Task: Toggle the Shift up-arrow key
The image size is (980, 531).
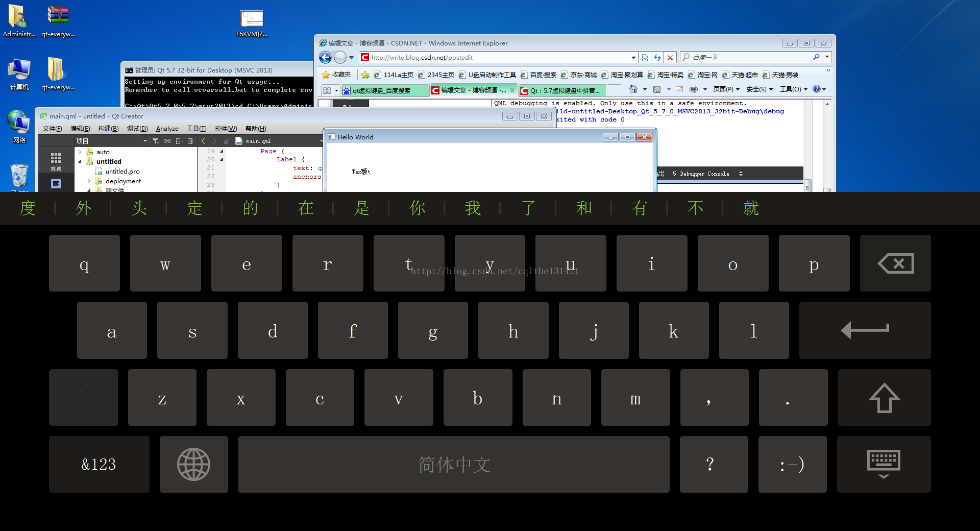Action: tap(884, 398)
